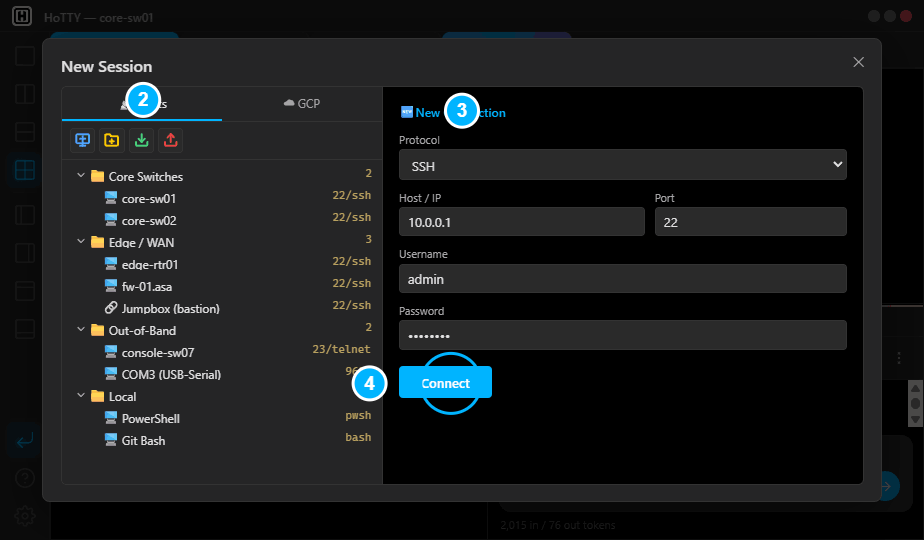Select core-sw01 in the host tree
This screenshot has width=924, height=540.
[x=223, y=199]
